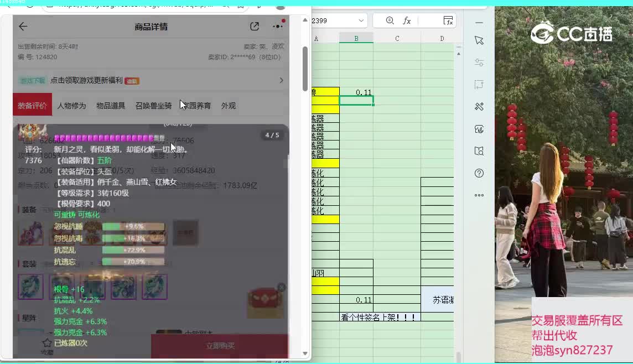This screenshot has width=633, height=364.
Task: Click the zoom magnifier in the formula bar
Action: point(390,21)
